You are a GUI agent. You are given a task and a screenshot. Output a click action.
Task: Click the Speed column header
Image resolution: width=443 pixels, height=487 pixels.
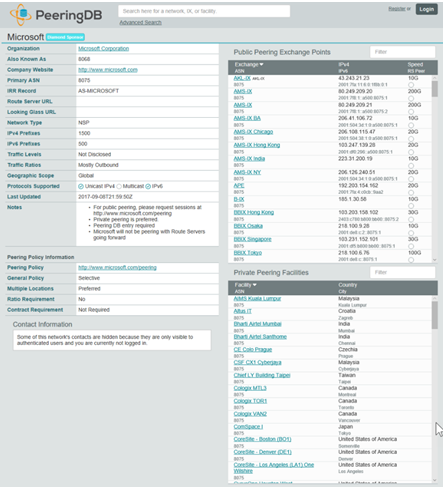tap(415, 64)
